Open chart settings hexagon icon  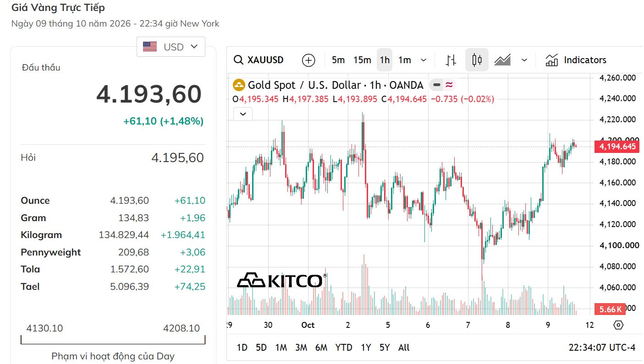pyautogui.click(x=618, y=325)
